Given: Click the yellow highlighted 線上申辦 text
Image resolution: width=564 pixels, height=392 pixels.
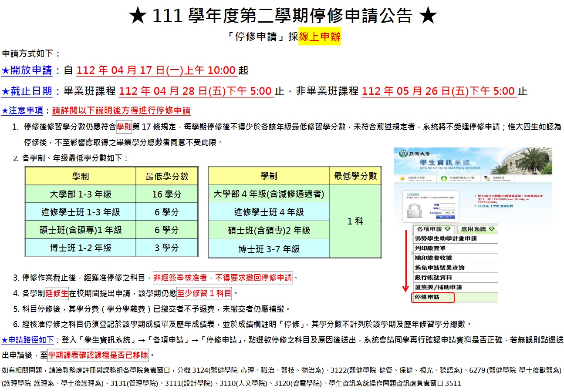Looking at the screenshot, I should pyautogui.click(x=319, y=37).
